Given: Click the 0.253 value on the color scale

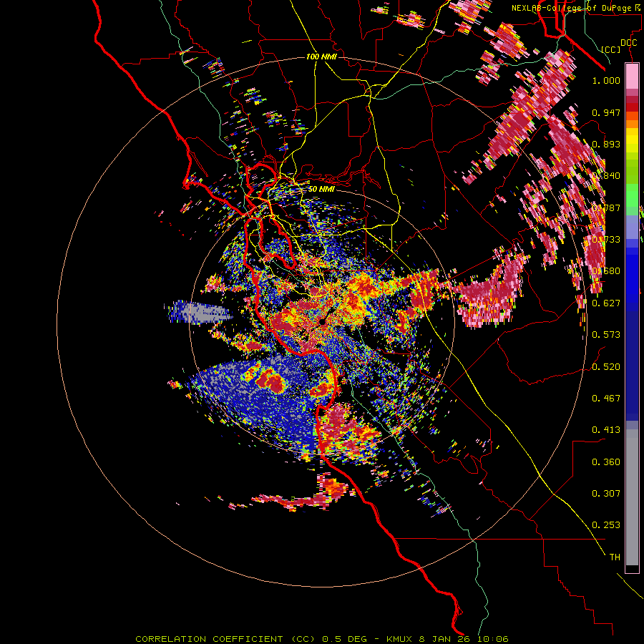Looking at the screenshot, I should click(606, 525).
